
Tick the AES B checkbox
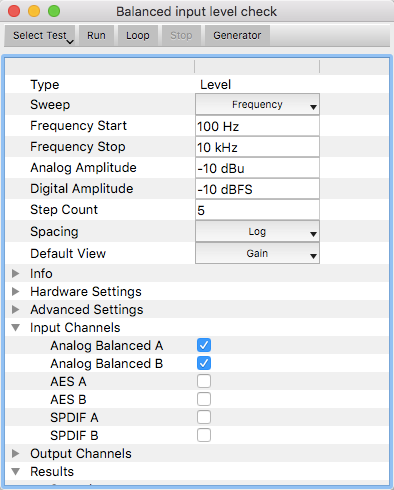pos(204,399)
